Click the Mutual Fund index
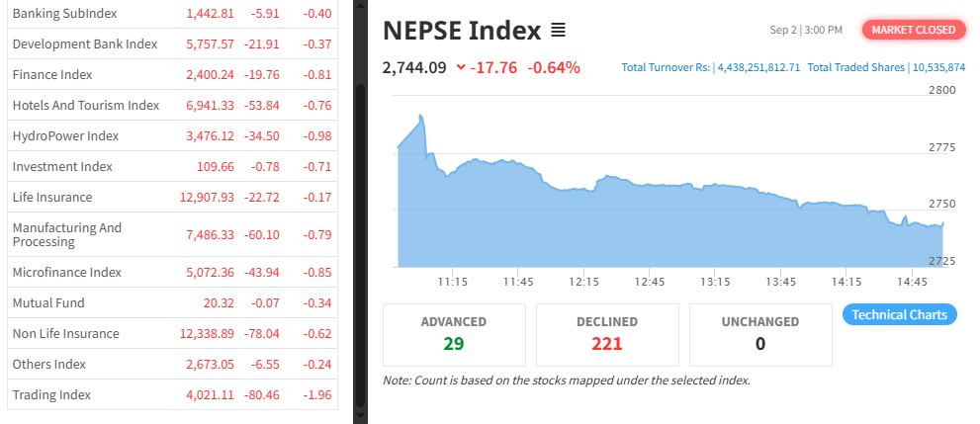Viewport: 980px width, 424px height. [48, 303]
